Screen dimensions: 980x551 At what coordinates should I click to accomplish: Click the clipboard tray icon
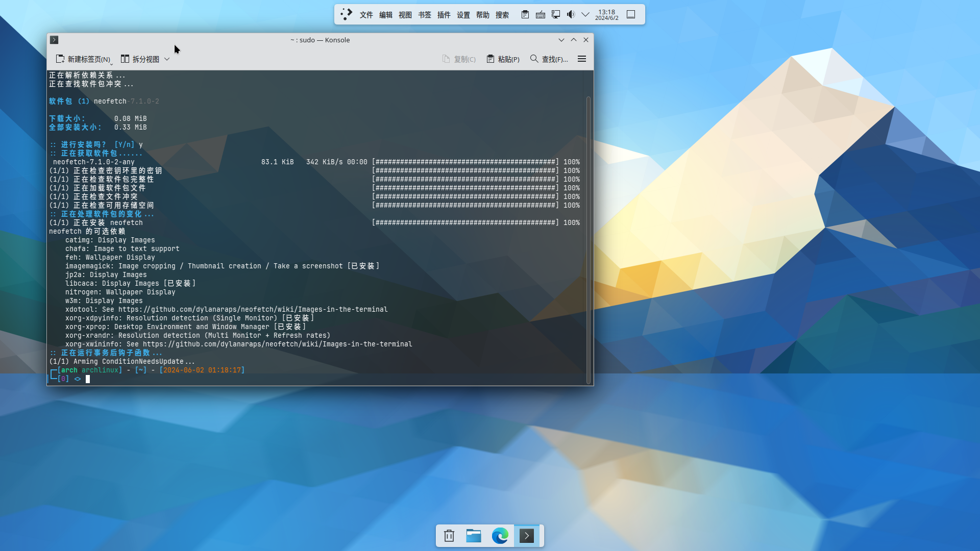(x=525, y=14)
